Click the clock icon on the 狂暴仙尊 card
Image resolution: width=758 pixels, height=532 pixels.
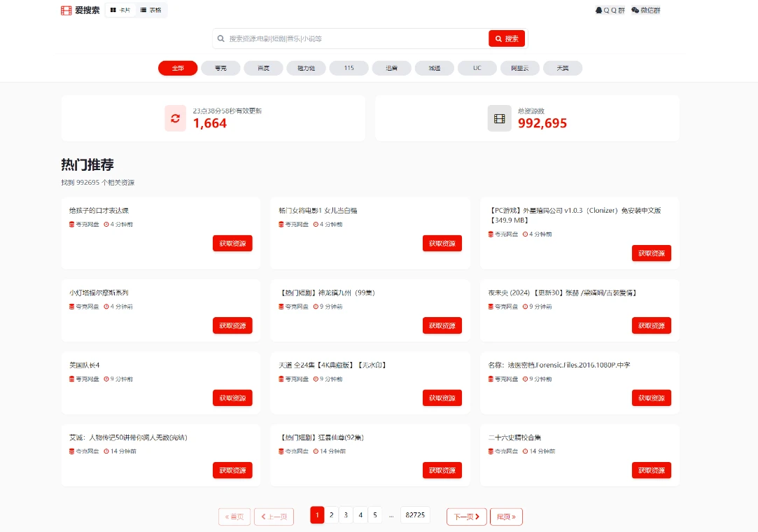pyautogui.click(x=316, y=451)
